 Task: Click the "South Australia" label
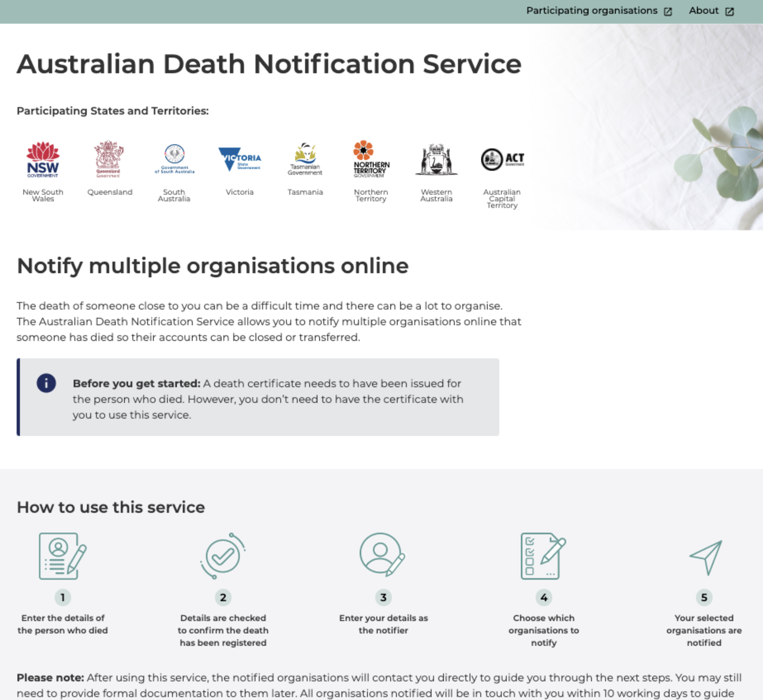pos(174,195)
